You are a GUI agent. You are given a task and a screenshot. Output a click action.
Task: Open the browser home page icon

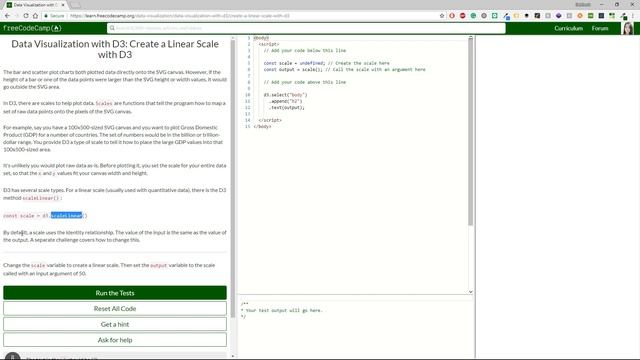(x=35, y=16)
